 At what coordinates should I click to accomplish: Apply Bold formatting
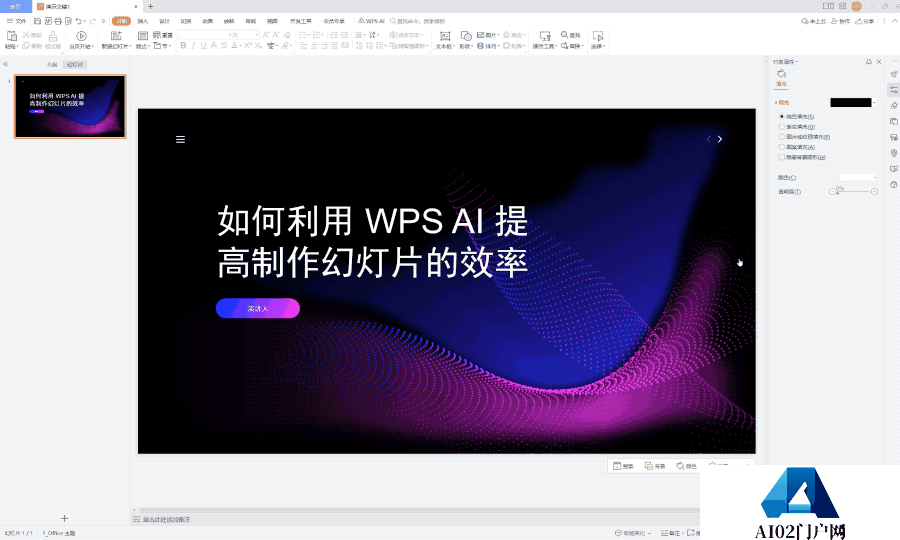coord(183,45)
